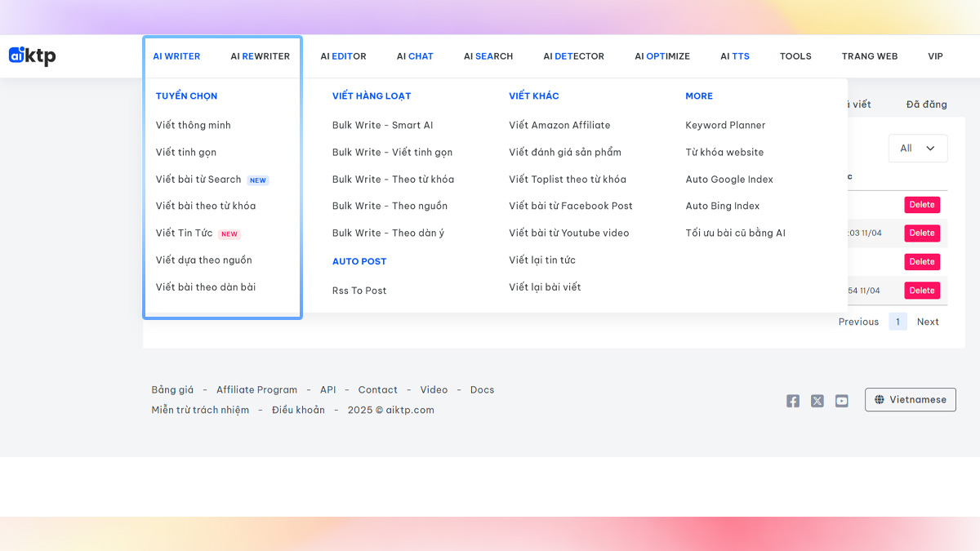Open Viết Amazon Affiliate option
The height and width of the screenshot is (551, 980).
tap(559, 125)
